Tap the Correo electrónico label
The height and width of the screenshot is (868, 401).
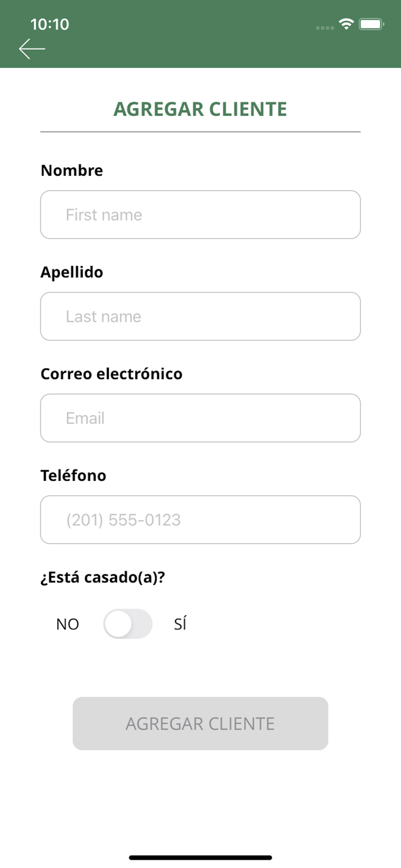pyautogui.click(x=111, y=374)
